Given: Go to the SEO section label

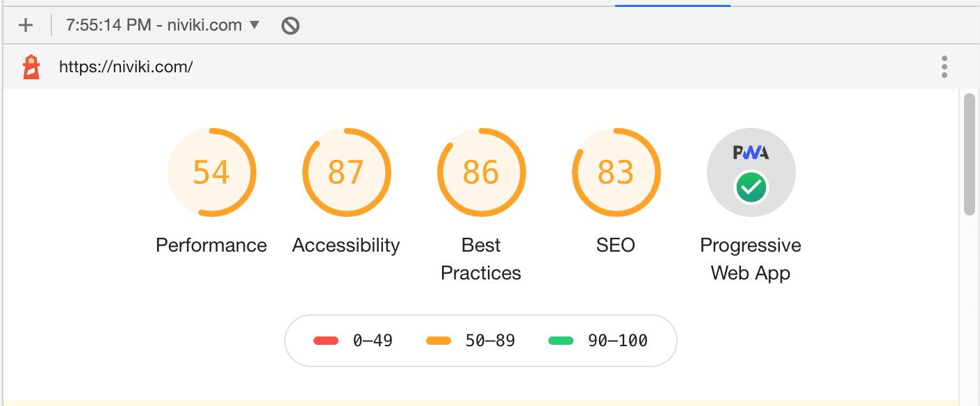Looking at the screenshot, I should (x=616, y=245).
